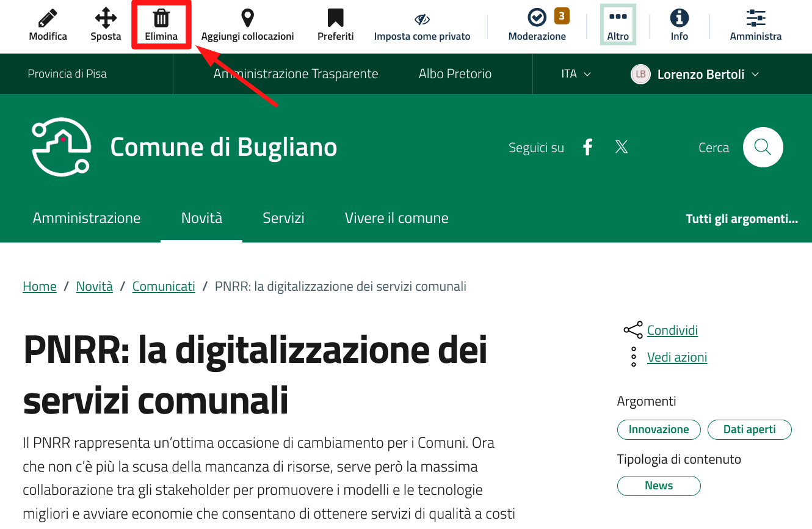Go to the Servizi menu item
This screenshot has height=529, width=812.
[283, 218]
